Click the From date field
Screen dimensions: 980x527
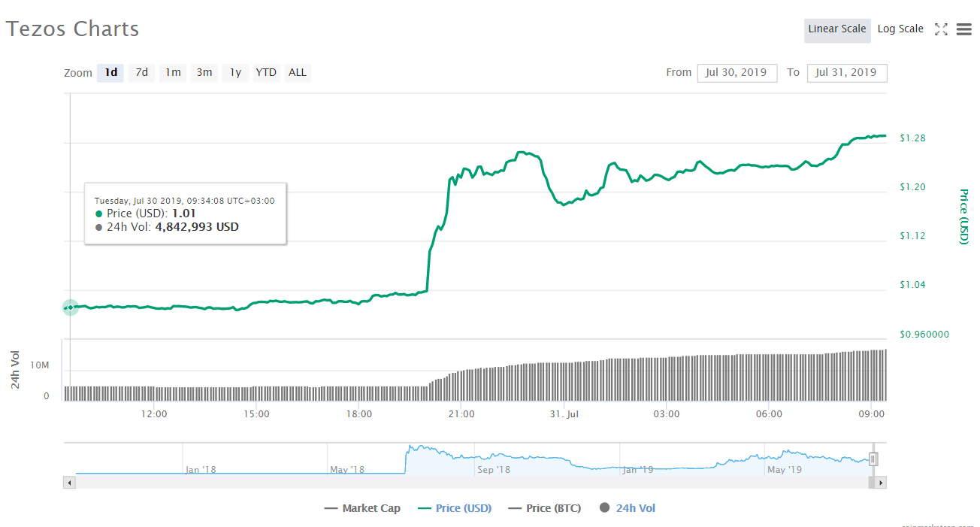point(737,73)
